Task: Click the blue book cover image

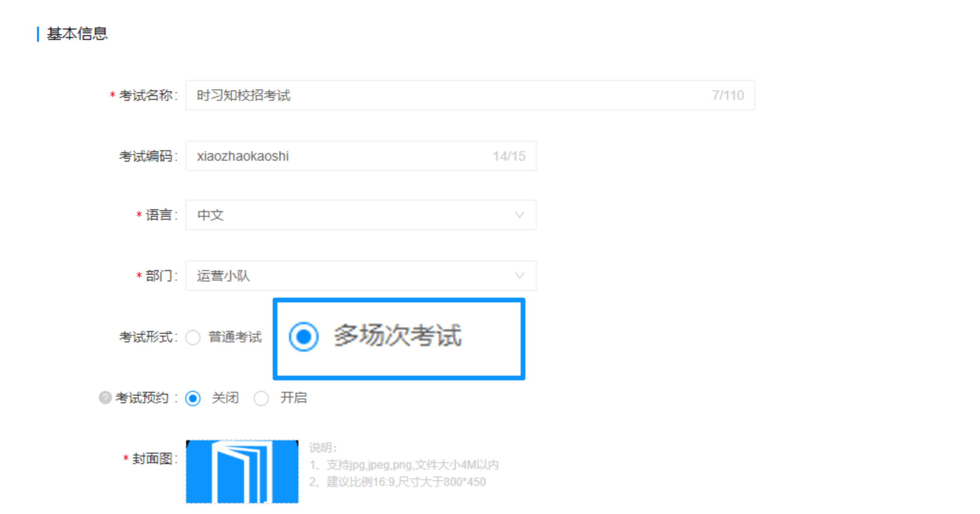Action: pos(242,472)
